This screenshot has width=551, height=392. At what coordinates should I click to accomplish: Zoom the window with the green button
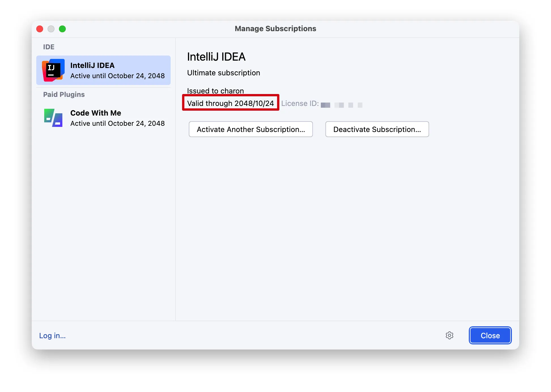coord(62,29)
